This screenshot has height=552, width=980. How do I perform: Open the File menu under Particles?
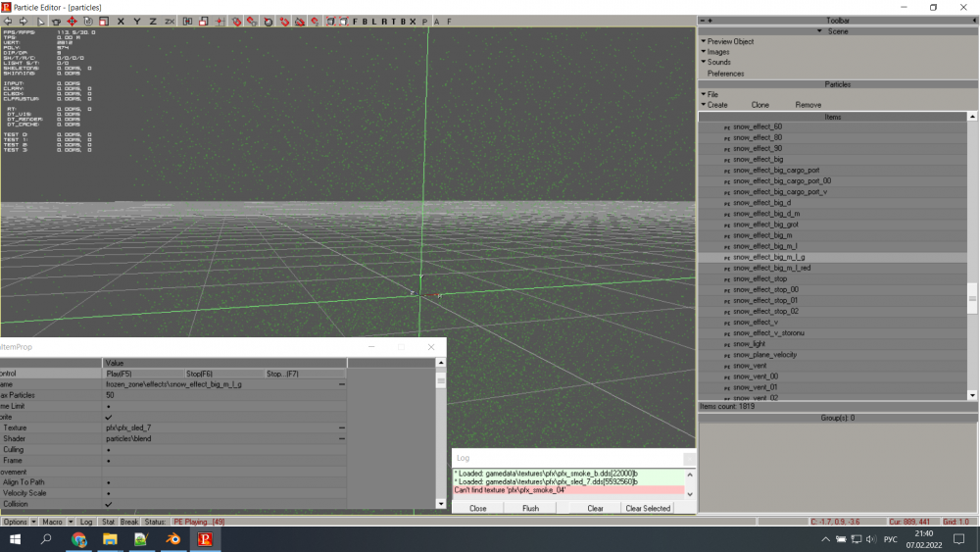coord(712,94)
